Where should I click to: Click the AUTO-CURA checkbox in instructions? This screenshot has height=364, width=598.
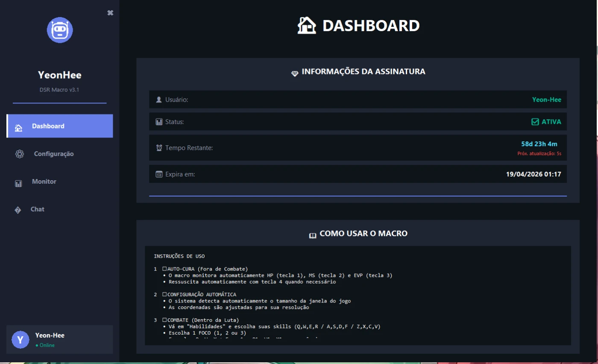(x=164, y=269)
